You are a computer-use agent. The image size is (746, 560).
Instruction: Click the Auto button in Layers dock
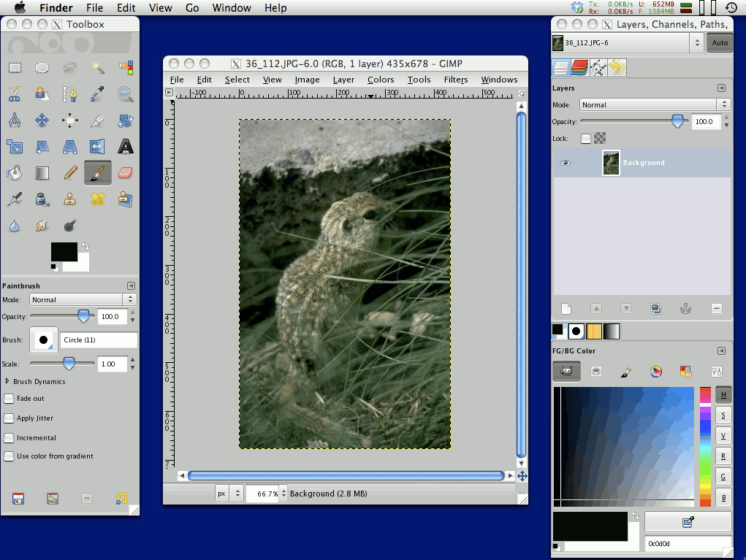click(x=720, y=43)
